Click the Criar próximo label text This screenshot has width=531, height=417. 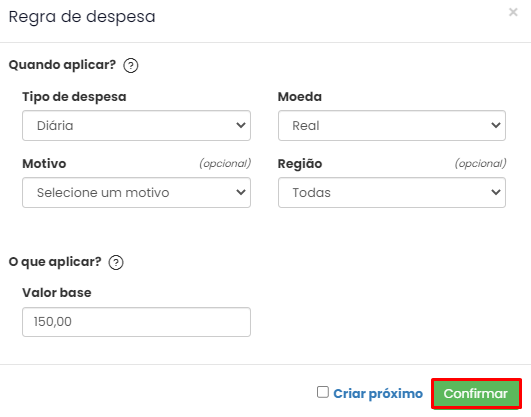tap(378, 394)
